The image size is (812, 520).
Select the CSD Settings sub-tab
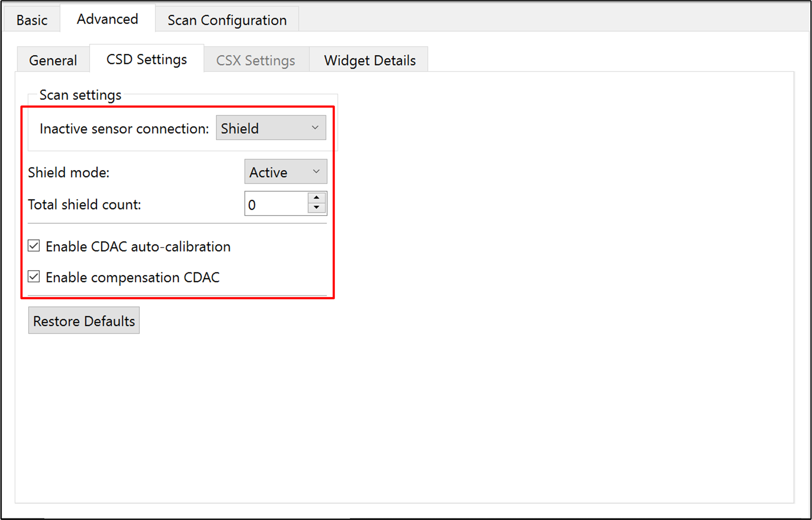coord(147,59)
